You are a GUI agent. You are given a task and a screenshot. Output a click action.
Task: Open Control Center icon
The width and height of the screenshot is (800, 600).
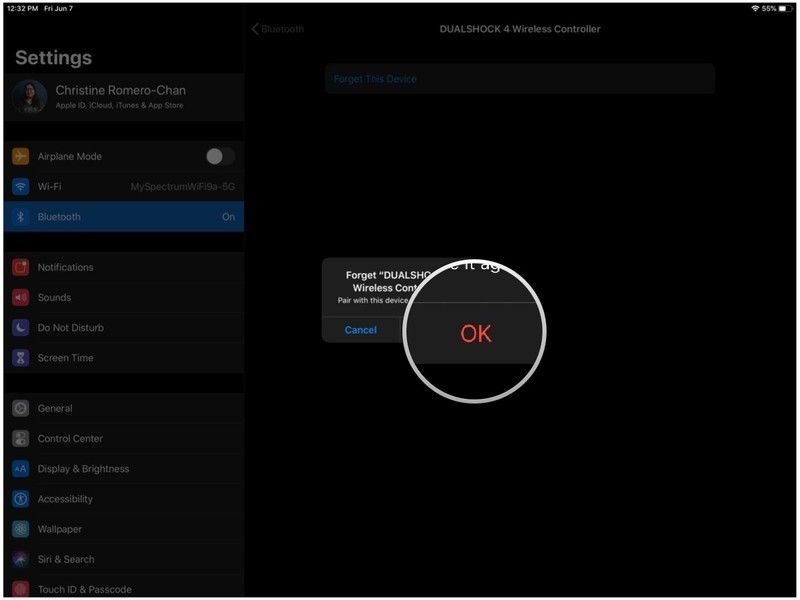click(x=21, y=438)
